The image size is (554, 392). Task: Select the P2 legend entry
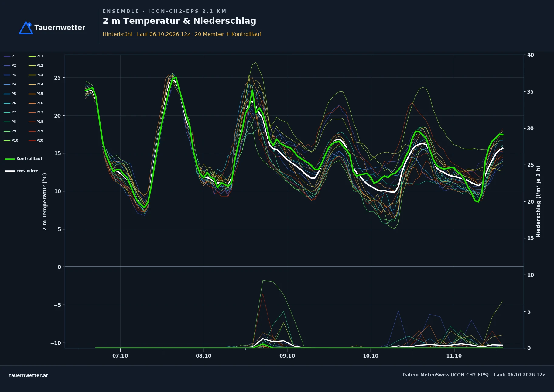pyautogui.click(x=10, y=65)
